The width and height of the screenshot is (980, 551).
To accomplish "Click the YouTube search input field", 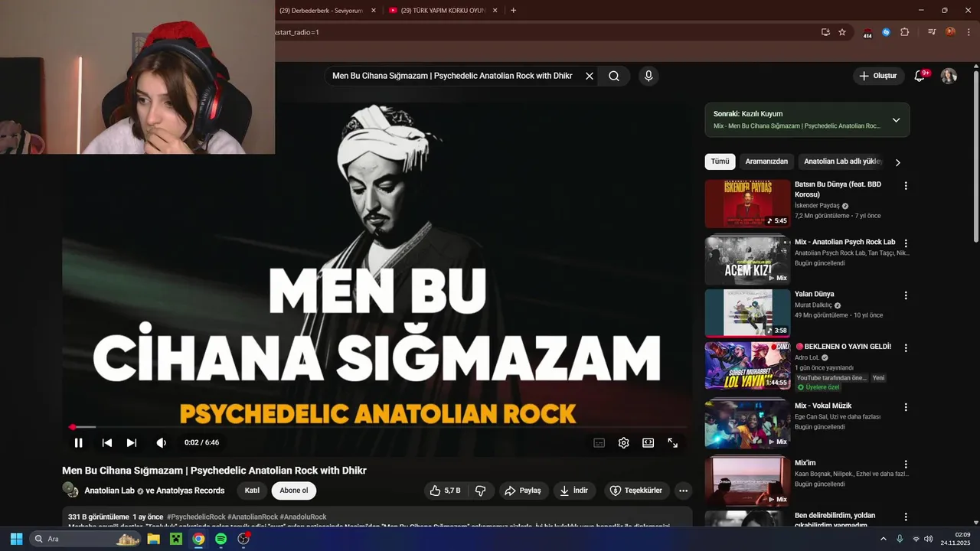I will (452, 76).
